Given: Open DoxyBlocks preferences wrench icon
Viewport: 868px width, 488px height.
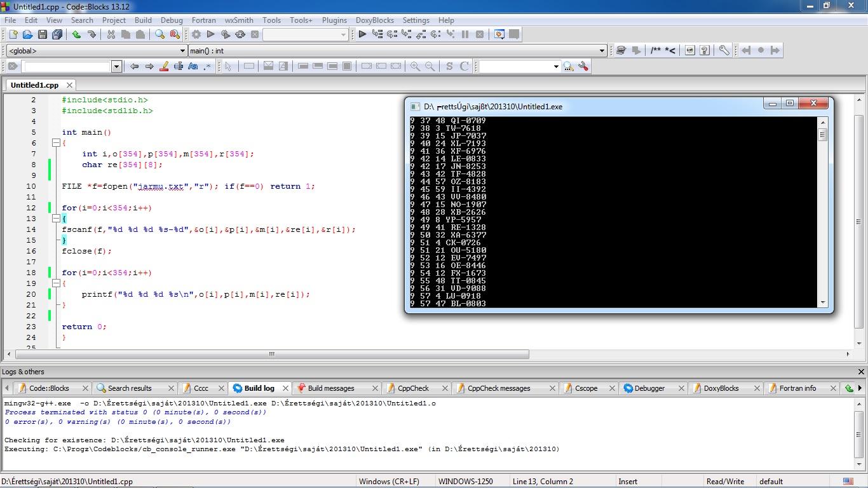Looking at the screenshot, I should point(724,50).
